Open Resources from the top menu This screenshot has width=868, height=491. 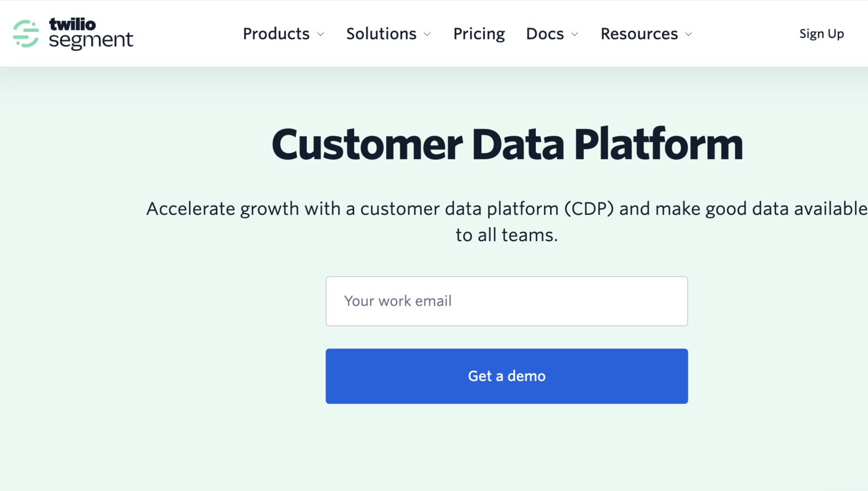click(639, 34)
